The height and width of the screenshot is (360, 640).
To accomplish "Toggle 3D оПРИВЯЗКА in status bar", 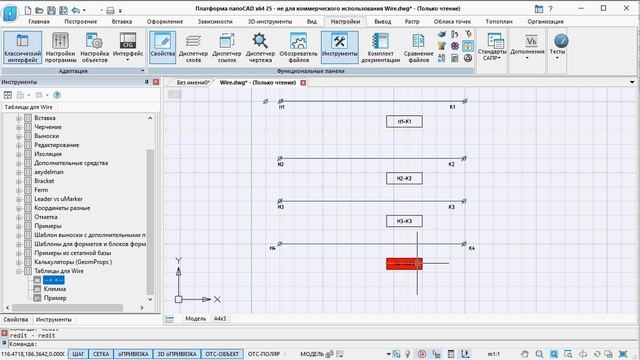I will coord(177,354).
